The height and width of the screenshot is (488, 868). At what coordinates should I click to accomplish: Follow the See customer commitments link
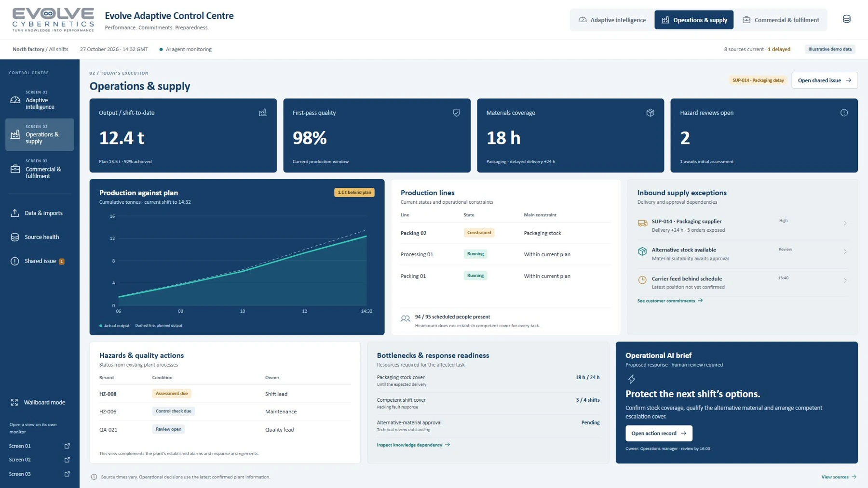pyautogui.click(x=670, y=301)
